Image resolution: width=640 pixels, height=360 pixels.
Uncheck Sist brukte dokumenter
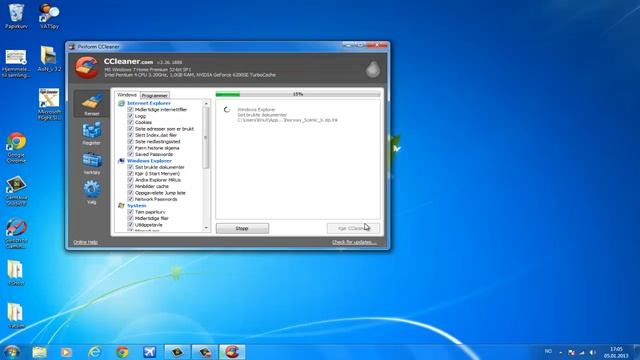[131, 167]
